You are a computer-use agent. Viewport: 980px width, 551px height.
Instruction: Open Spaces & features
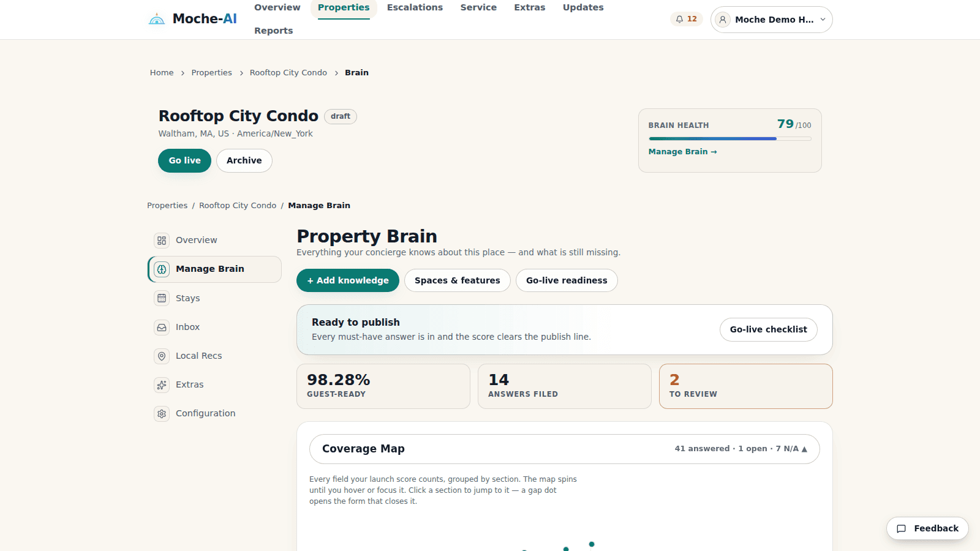[458, 280]
